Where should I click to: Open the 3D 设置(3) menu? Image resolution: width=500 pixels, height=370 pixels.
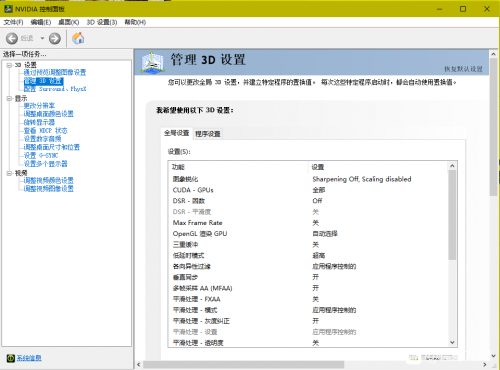pyautogui.click(x=102, y=22)
